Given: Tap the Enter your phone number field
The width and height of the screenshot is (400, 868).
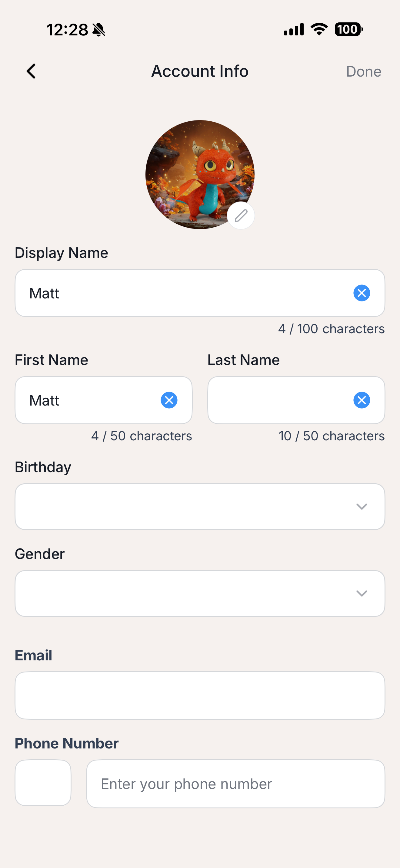Looking at the screenshot, I should (x=235, y=784).
